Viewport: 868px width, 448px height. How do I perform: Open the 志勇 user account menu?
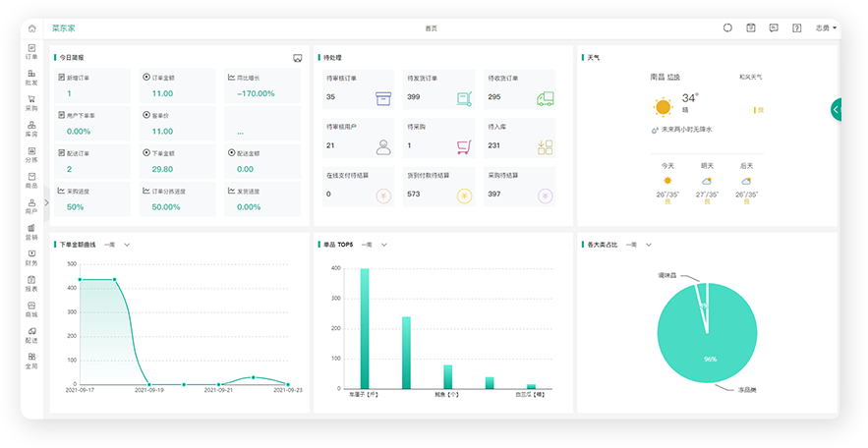pyautogui.click(x=826, y=28)
